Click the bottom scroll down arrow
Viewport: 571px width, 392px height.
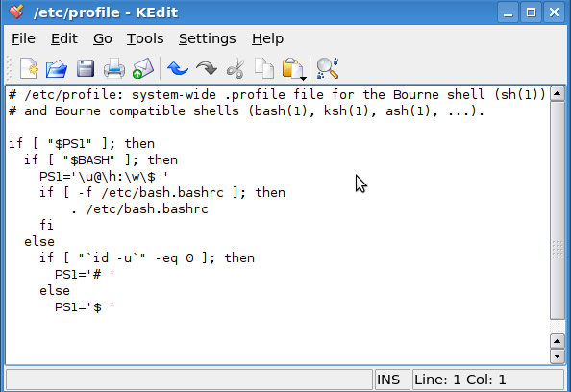pos(558,355)
